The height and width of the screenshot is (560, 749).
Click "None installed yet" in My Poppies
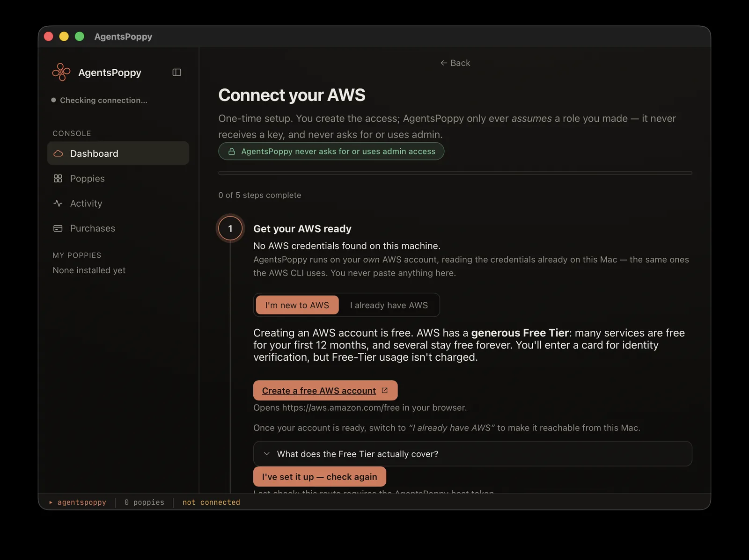(x=89, y=270)
